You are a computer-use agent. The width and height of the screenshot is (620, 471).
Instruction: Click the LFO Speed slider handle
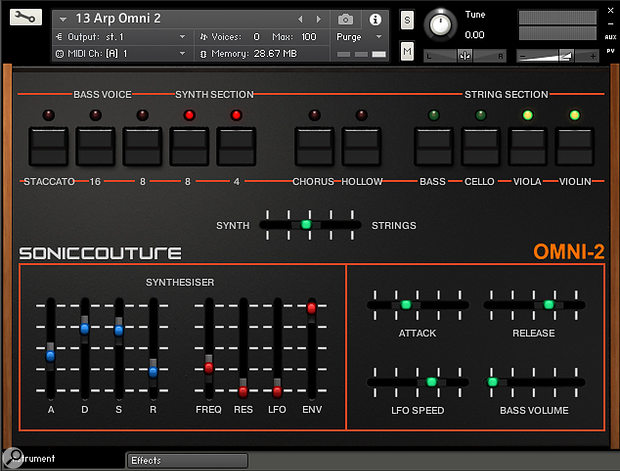pyautogui.click(x=431, y=382)
